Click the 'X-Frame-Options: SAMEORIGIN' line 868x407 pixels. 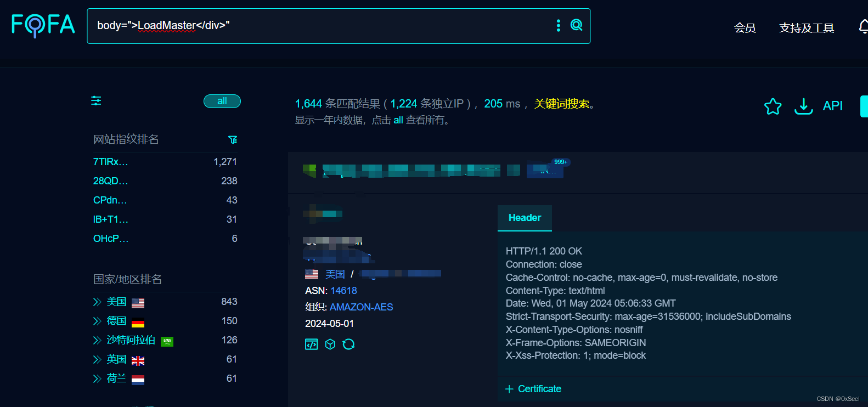point(576,343)
